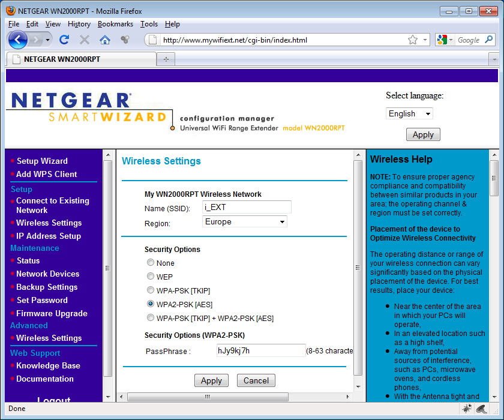Select the NETGEAR WN2000RPT tab
The image size is (504, 420).
click(x=81, y=59)
